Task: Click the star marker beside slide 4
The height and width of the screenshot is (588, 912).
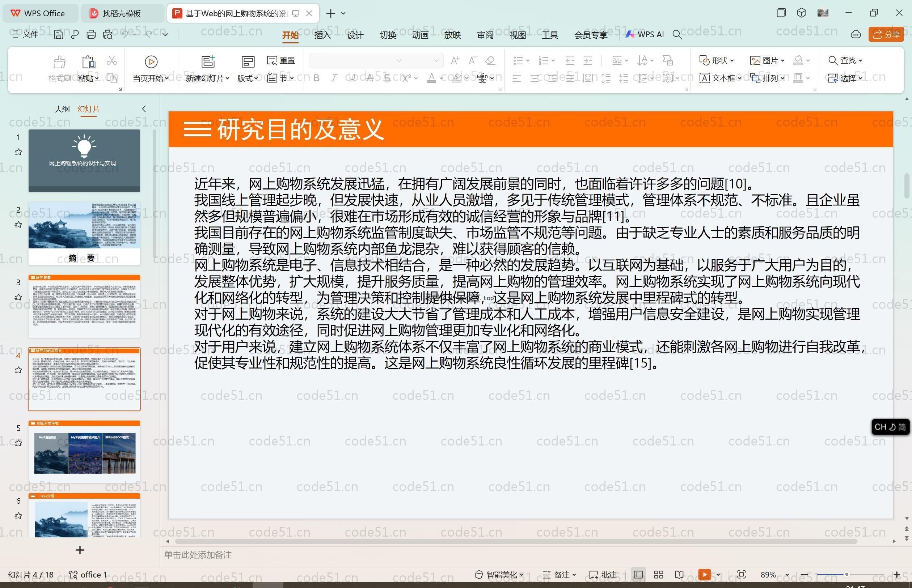Action: pos(18,370)
